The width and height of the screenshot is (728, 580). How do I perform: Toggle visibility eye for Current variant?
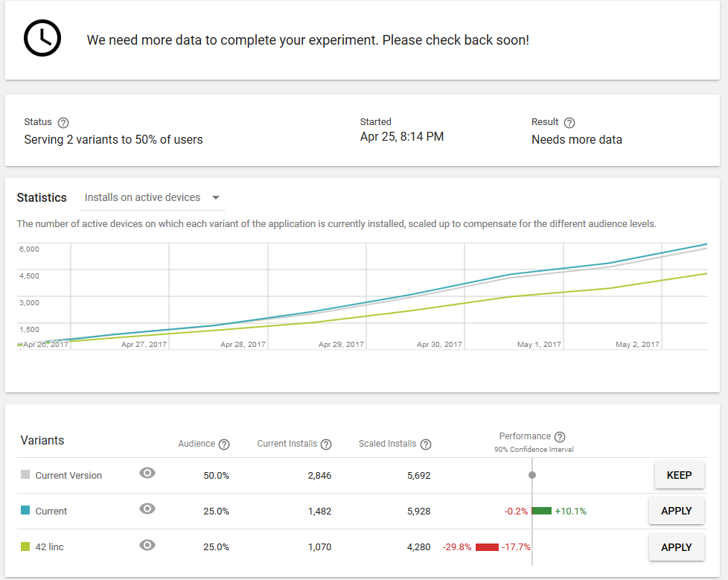(147, 509)
